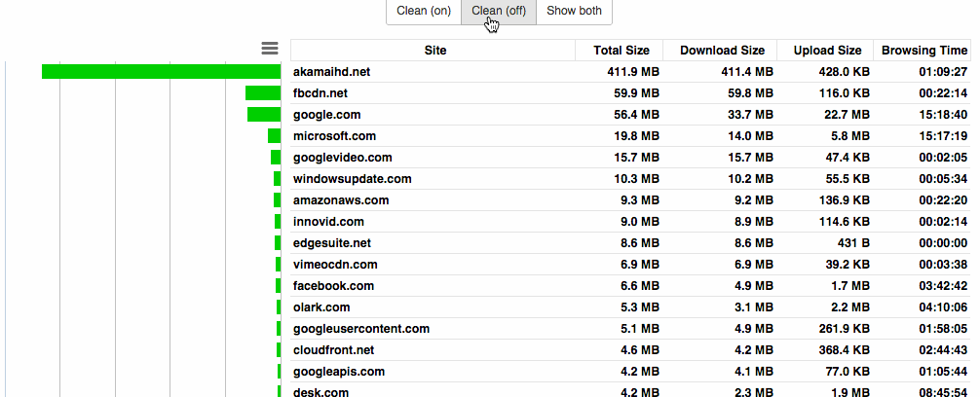The width and height of the screenshot is (980, 397).
Task: Sort by Upload Size column header
Action: [x=827, y=51]
